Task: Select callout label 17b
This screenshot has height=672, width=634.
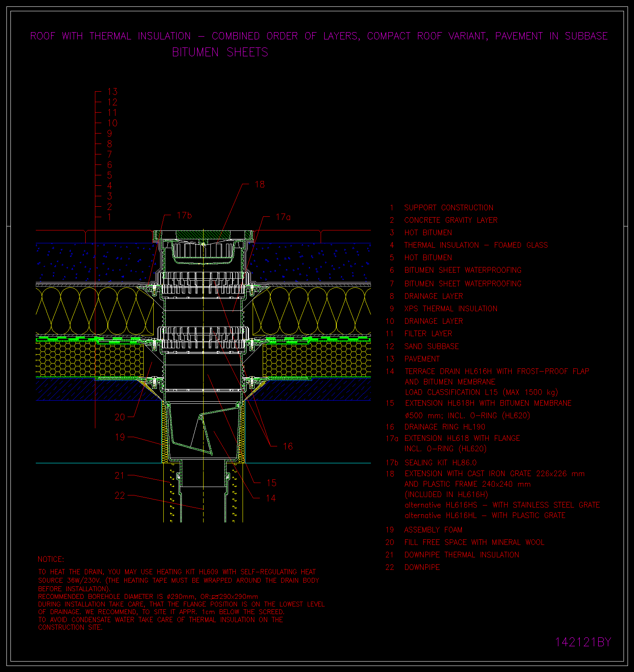Action: click(x=184, y=216)
